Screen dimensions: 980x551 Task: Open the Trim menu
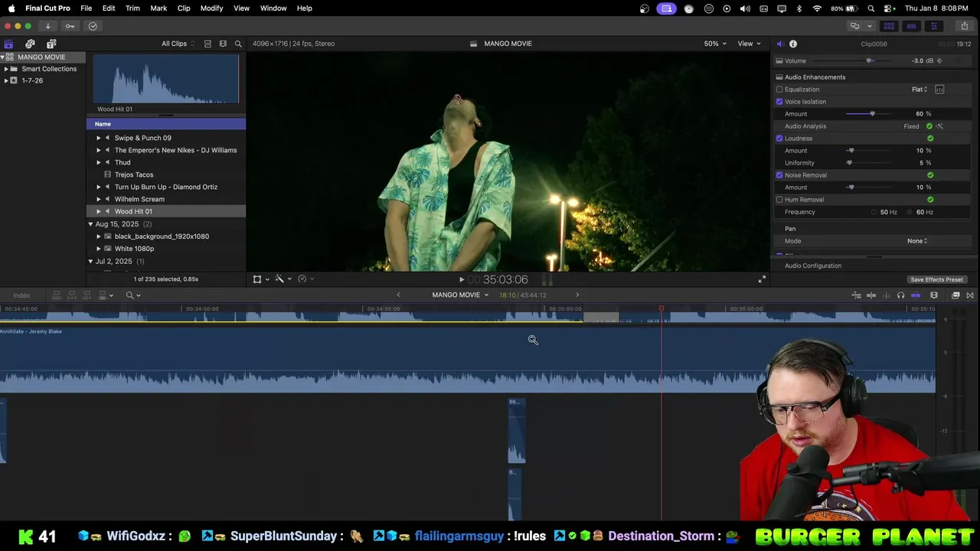(x=132, y=8)
